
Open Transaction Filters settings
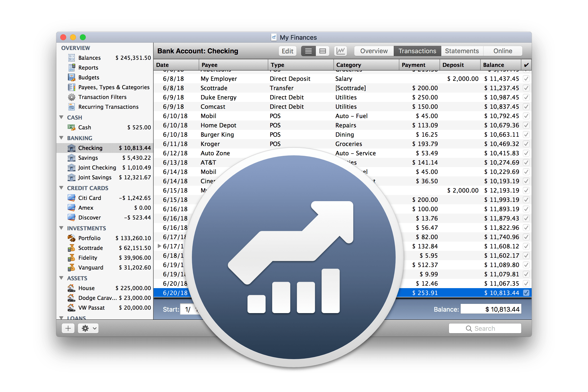point(102,97)
